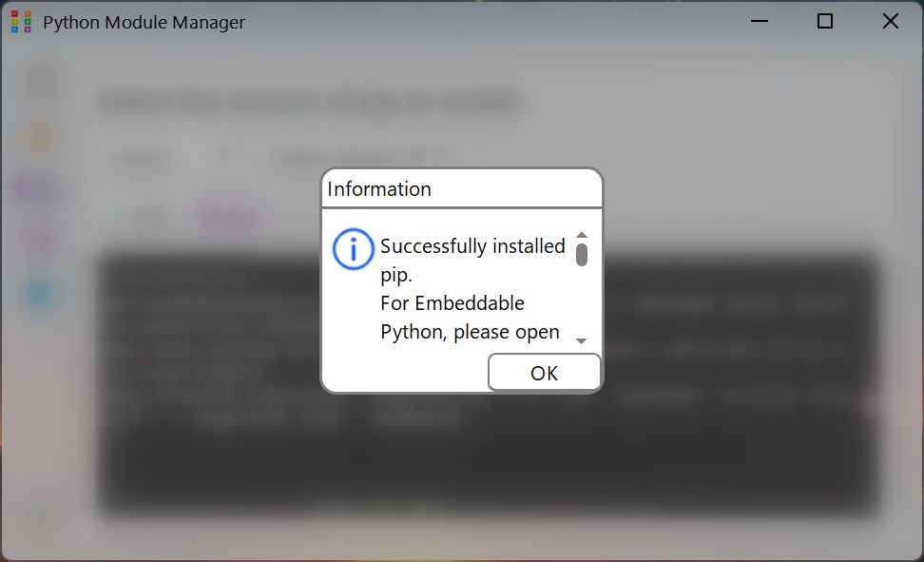Click the blurred gray top sidebar icon

(40, 82)
